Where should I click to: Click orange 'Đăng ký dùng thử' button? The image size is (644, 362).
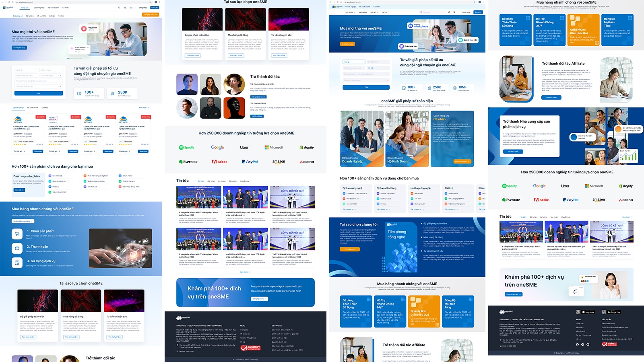tap(151, 14)
